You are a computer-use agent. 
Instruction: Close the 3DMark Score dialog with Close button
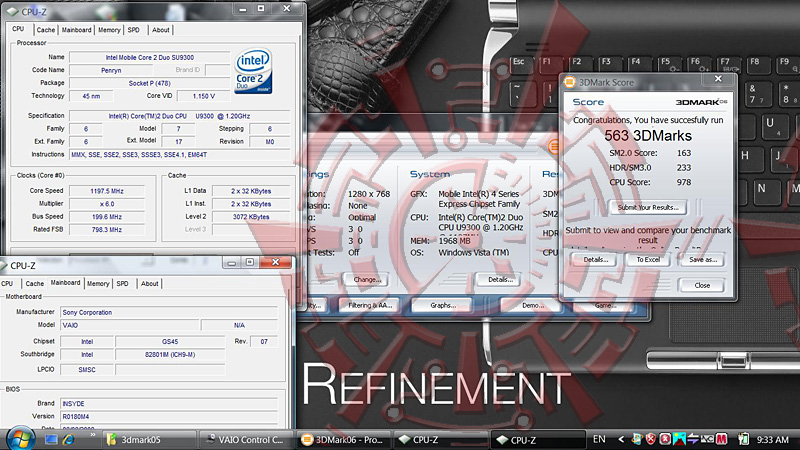[x=702, y=286]
